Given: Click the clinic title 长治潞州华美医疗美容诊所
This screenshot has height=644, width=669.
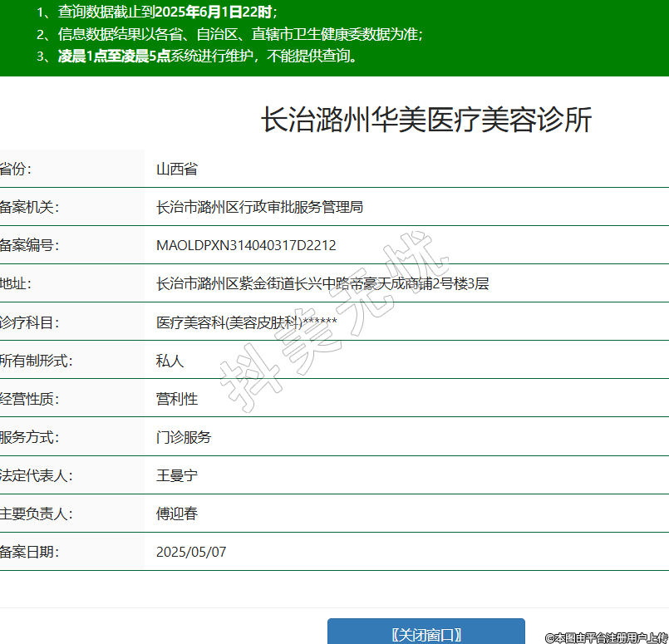Looking at the screenshot, I should point(426,120).
